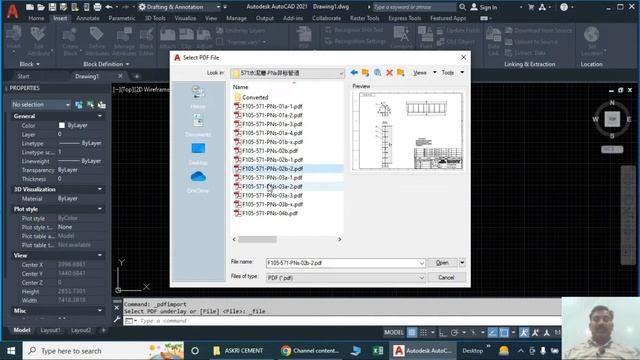The height and width of the screenshot is (360, 640).
Task: Open Chrome Channel content window from taskbar
Action: pos(311,351)
